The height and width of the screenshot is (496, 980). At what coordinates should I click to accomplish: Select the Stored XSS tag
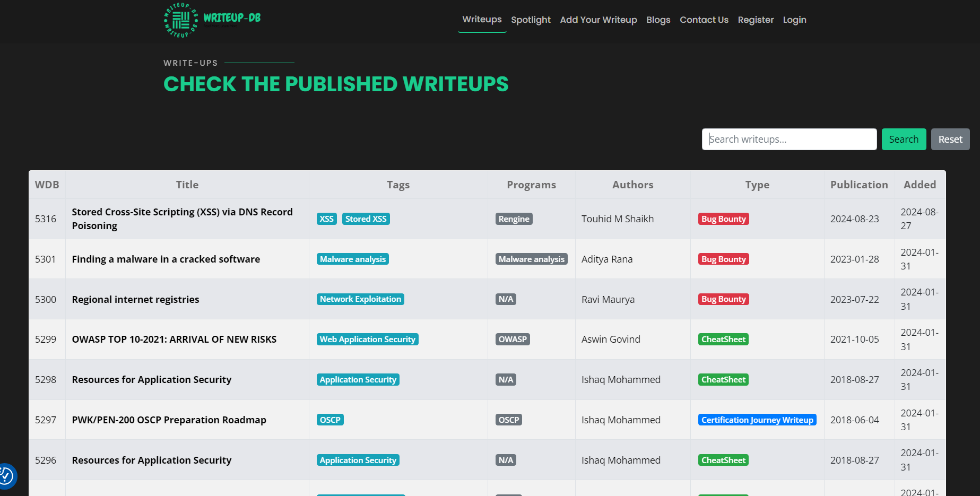366,219
